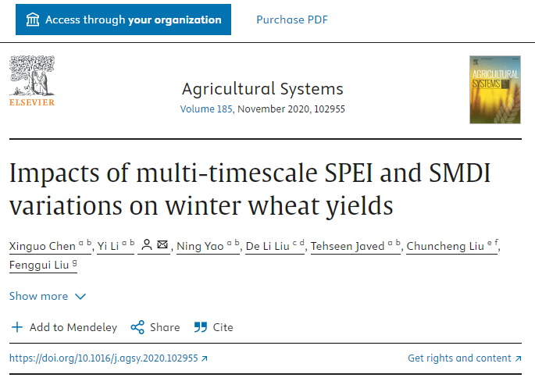
Task: Open the Agricultural Systems journal title link
Action: point(262,88)
